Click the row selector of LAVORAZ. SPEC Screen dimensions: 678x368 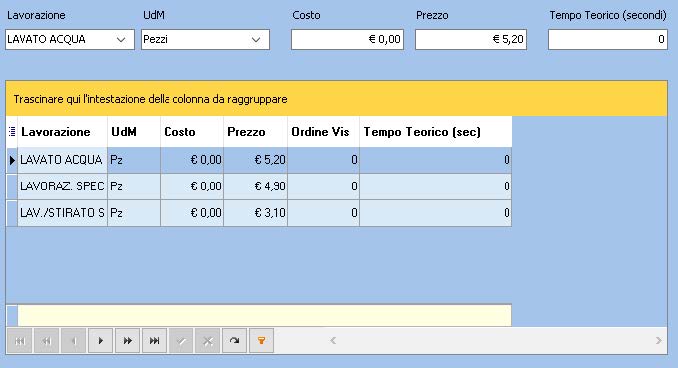click(x=12, y=187)
